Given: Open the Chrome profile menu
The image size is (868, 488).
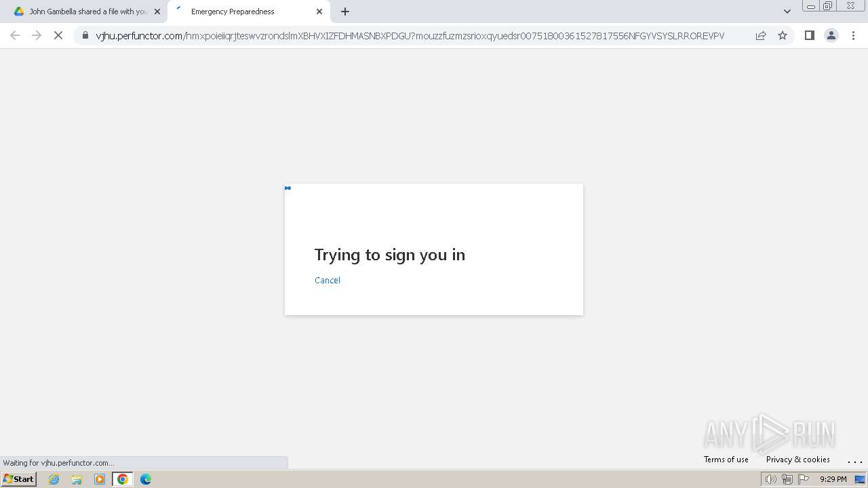Looking at the screenshot, I should pyautogui.click(x=831, y=35).
